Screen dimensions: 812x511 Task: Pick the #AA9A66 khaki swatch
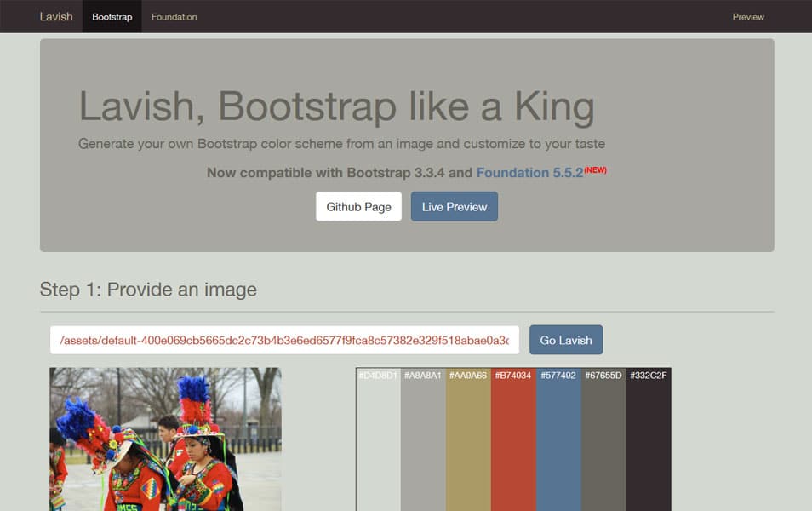(x=468, y=443)
